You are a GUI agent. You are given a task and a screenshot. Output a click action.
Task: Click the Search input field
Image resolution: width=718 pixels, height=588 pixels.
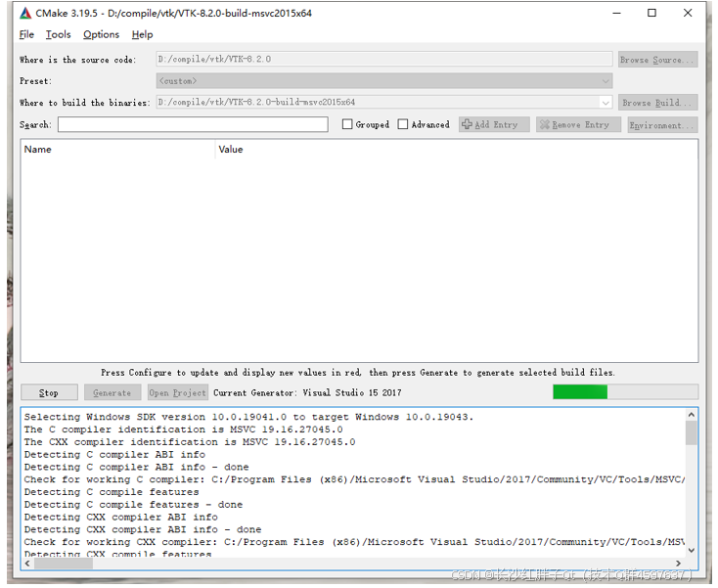(x=193, y=124)
